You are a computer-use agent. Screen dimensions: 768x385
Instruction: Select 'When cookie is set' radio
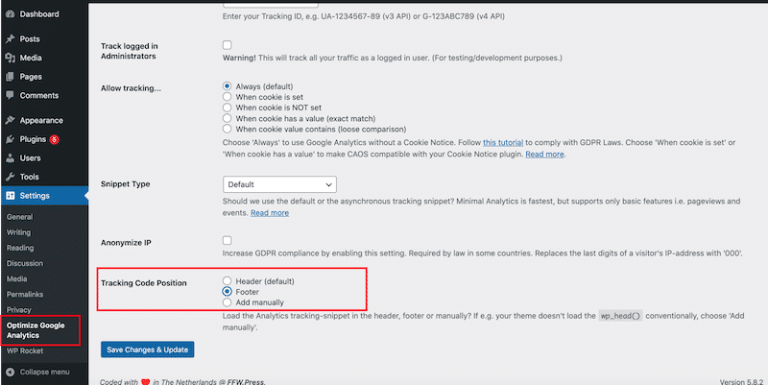[227, 97]
